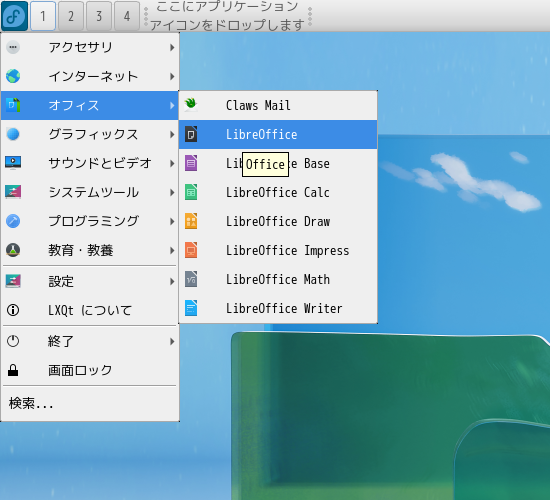The width and height of the screenshot is (550, 500).
Task: Expand the インターネット submenu arrow
Action: (172, 76)
